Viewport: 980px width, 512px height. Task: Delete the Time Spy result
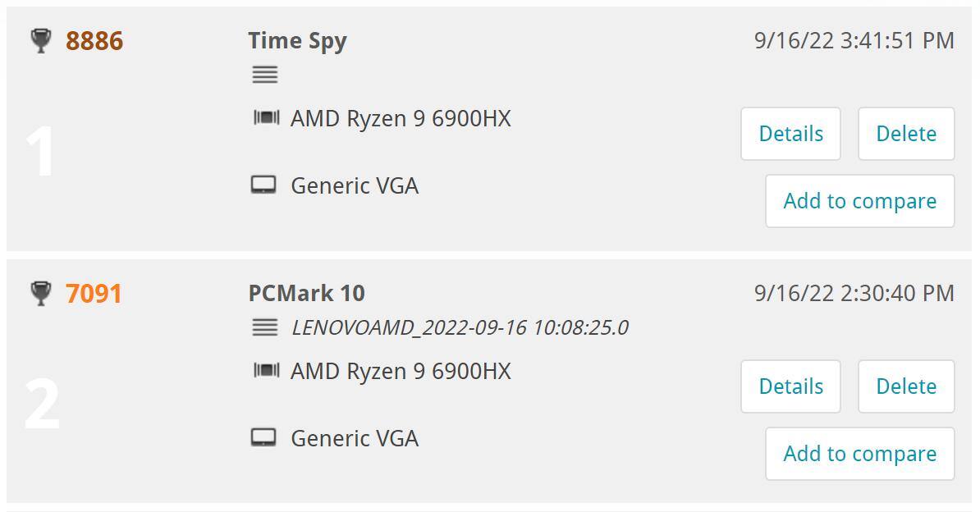[906, 134]
